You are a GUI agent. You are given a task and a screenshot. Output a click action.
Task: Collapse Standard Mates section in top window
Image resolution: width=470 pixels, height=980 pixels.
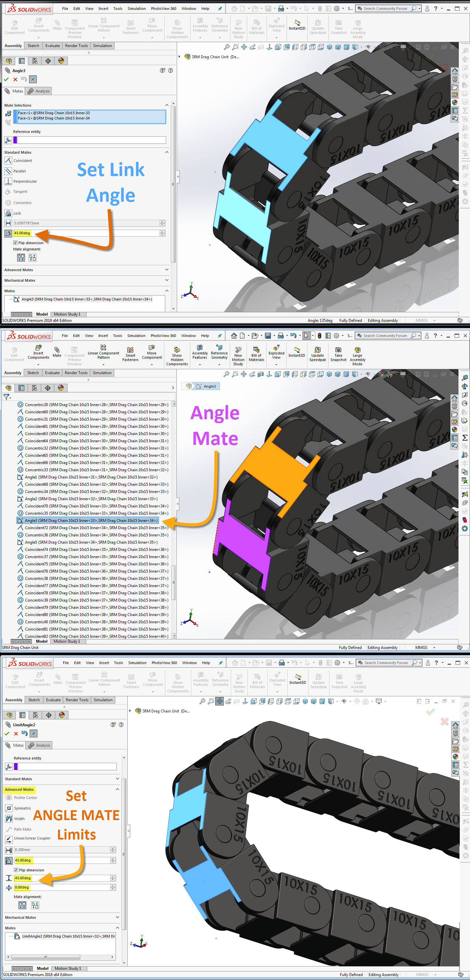click(167, 152)
